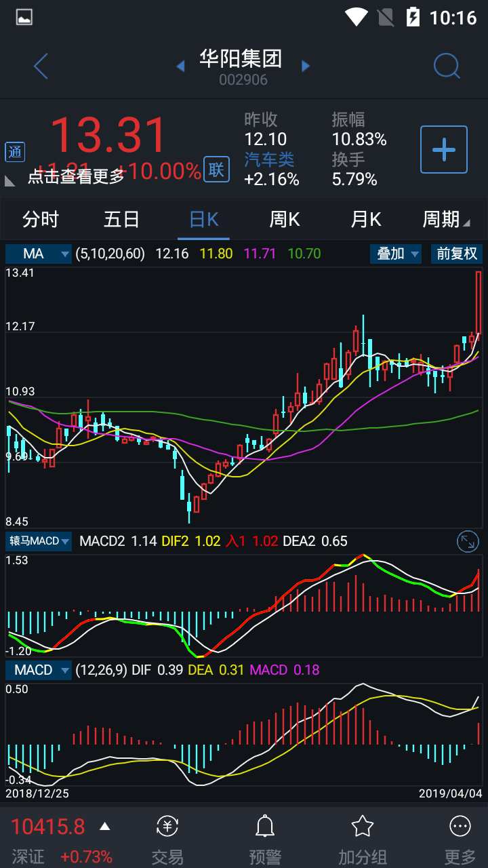Switch to the 五日 tab

pyautogui.click(x=122, y=220)
